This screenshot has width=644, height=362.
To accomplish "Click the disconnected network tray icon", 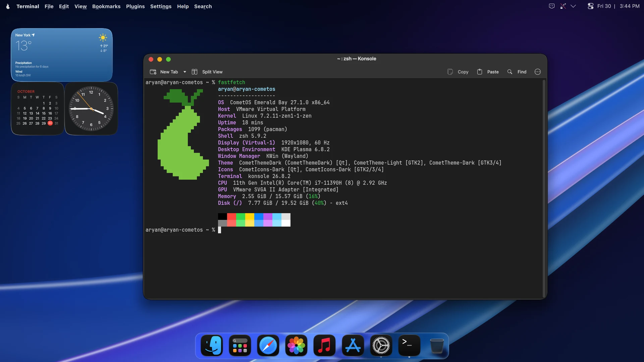I will (563, 6).
